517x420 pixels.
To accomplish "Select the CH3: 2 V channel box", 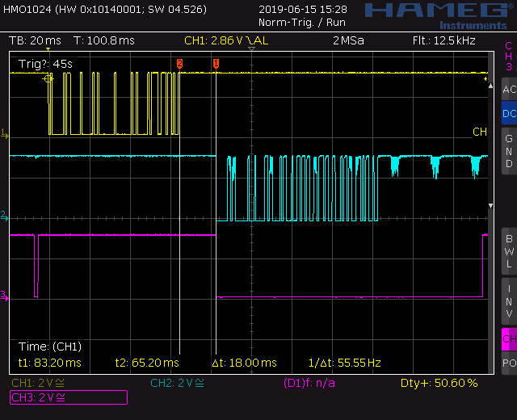I will tap(68, 397).
